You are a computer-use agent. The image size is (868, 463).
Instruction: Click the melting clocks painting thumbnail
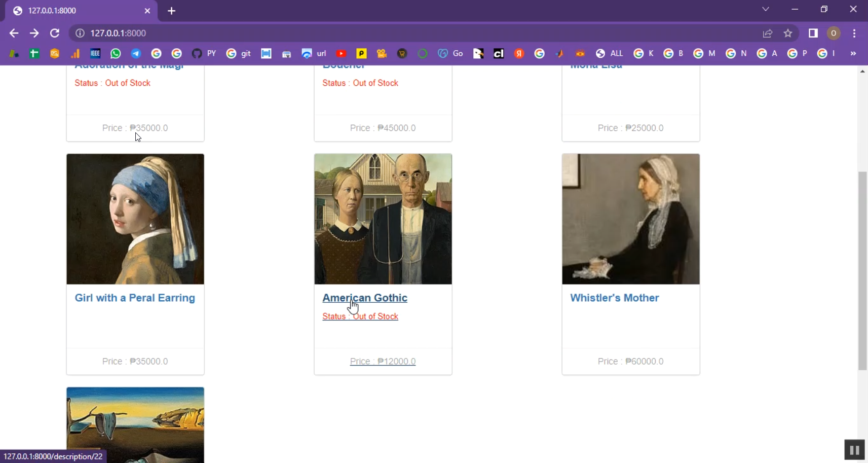pos(135,425)
